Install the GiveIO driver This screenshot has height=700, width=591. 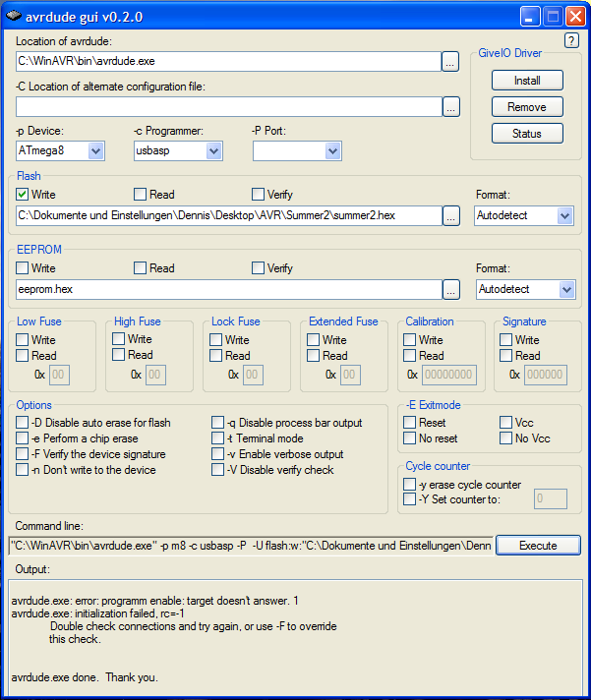pos(527,81)
